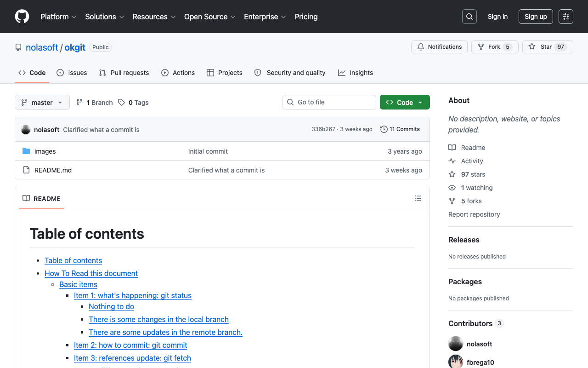Image resolution: width=588 pixels, height=368 pixels.
Task: Open the master branch selector
Action: (x=42, y=102)
